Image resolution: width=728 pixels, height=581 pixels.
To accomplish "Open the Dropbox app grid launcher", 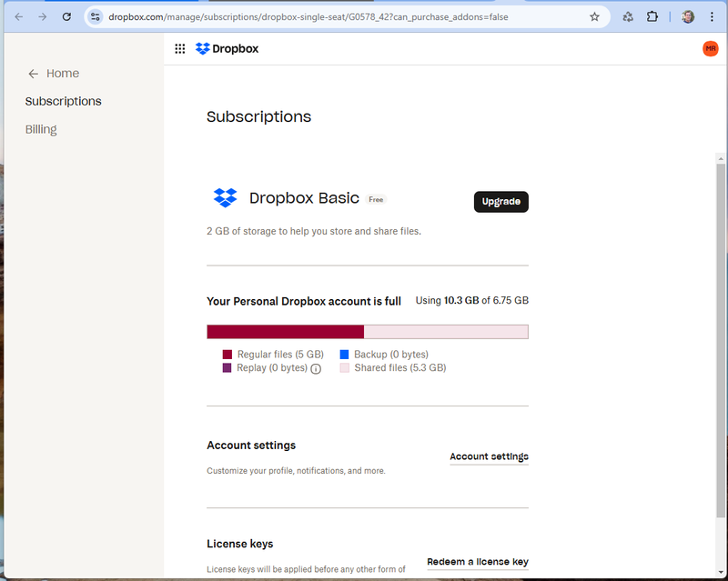I will 179,49.
